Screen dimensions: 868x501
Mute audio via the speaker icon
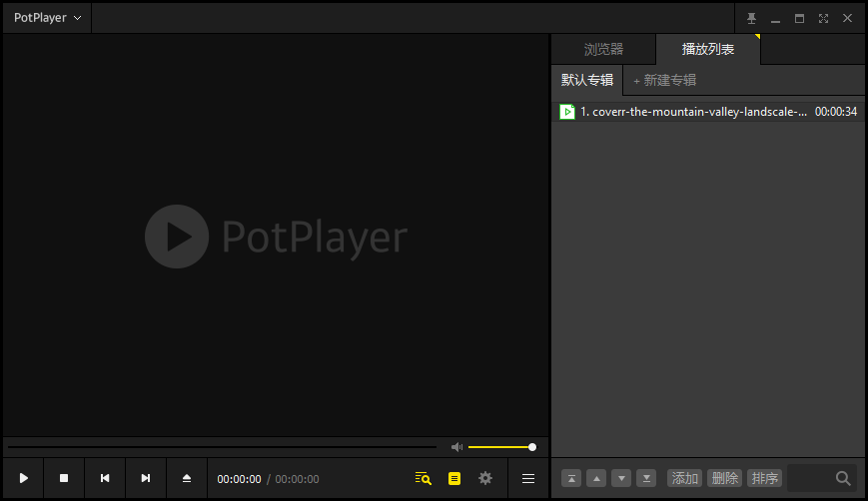point(456,447)
